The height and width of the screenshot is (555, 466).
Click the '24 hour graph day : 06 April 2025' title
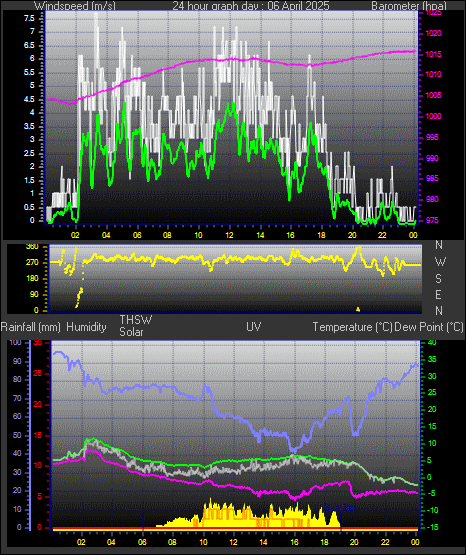tap(251, 6)
